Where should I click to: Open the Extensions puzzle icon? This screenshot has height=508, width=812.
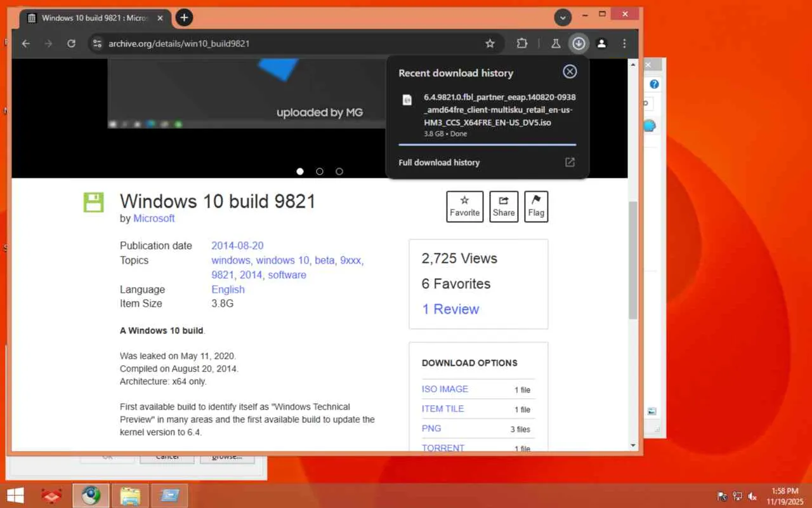pyautogui.click(x=522, y=44)
